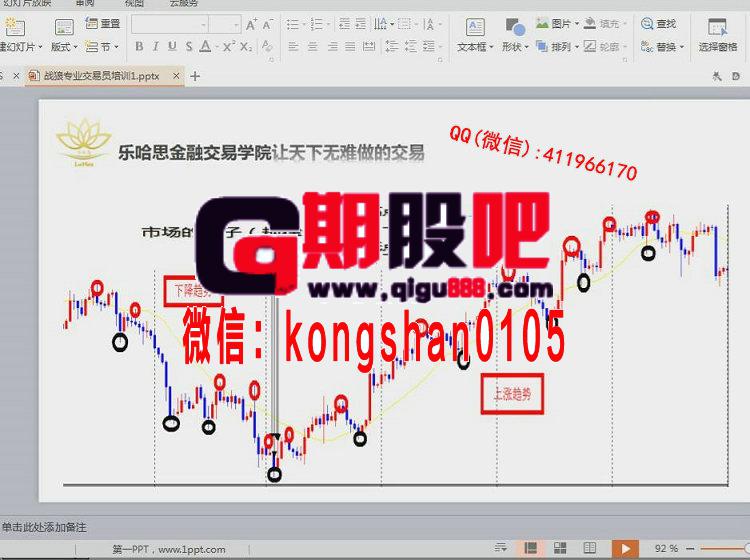This screenshot has height=560, width=750.
Task: Center align text
Action: (x=312, y=46)
